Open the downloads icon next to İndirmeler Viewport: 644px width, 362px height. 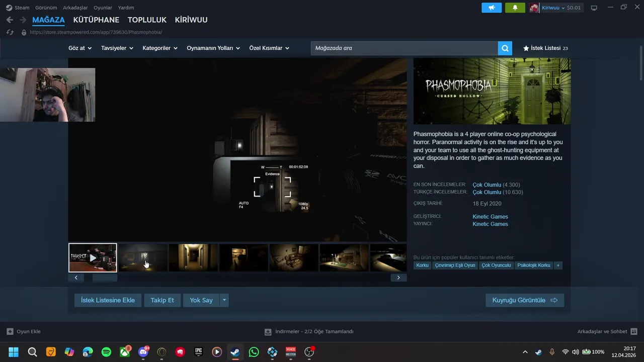pyautogui.click(x=268, y=332)
